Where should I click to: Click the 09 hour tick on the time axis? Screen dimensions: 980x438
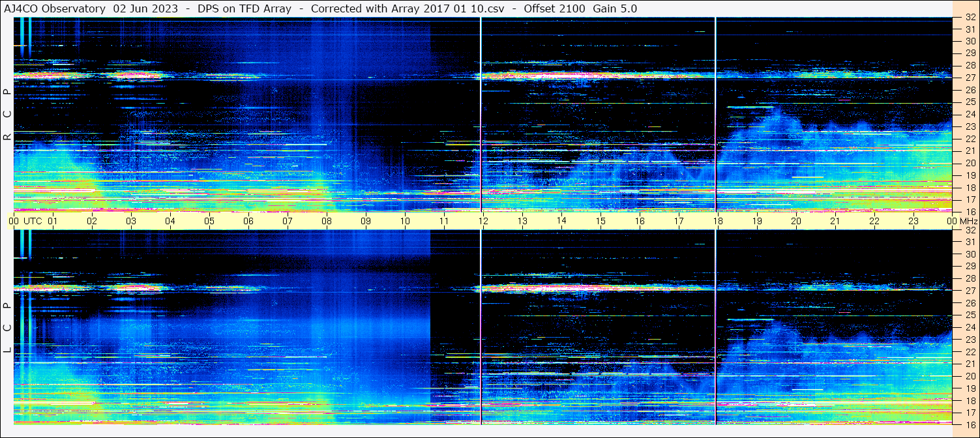[x=366, y=221]
